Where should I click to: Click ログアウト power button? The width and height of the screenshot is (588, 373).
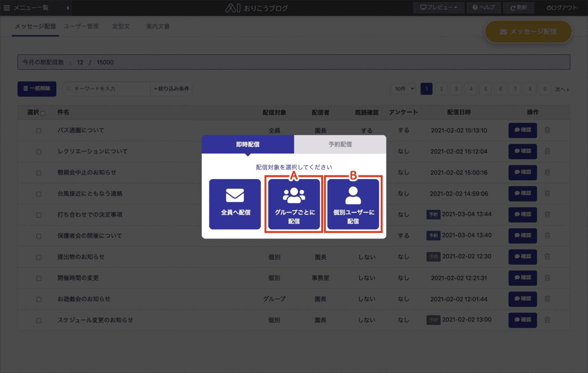(562, 8)
